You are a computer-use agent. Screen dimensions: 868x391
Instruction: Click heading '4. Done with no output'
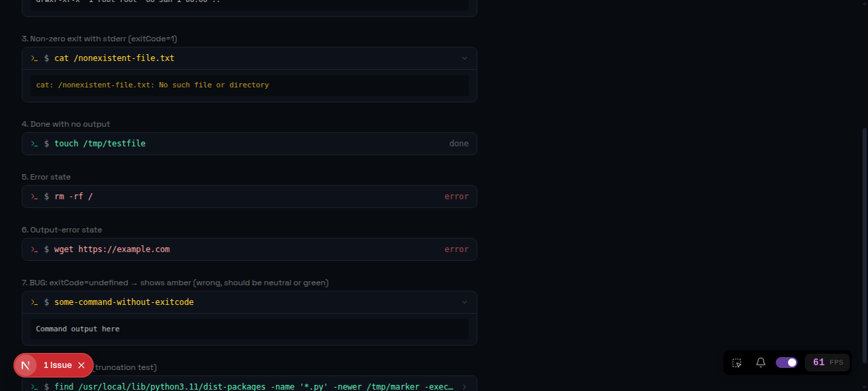point(66,124)
